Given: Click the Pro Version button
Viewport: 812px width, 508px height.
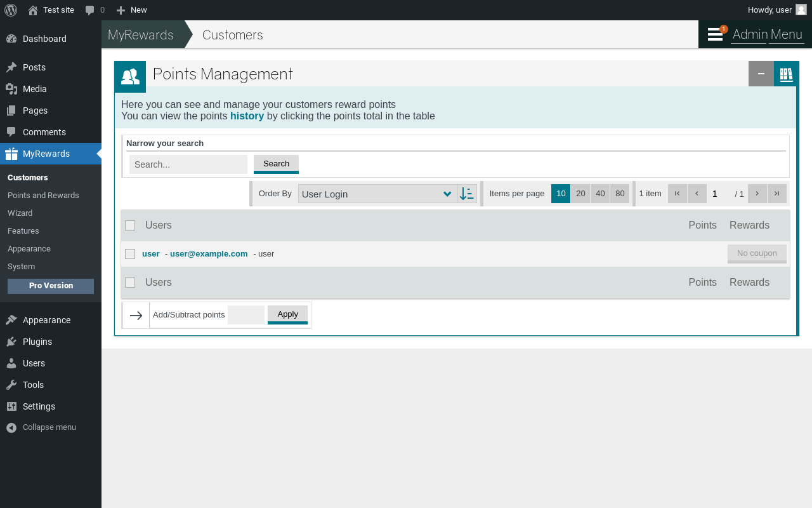Looking at the screenshot, I should point(51,286).
